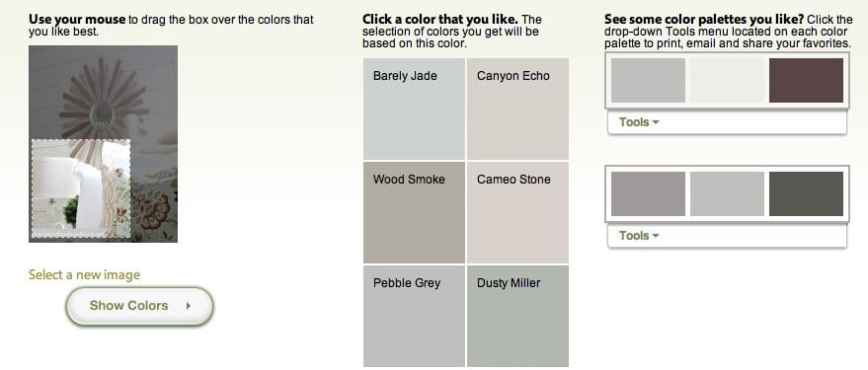Select the Pebble Grey color swatch
Viewport: 868px width, 370px height.
[x=414, y=316]
